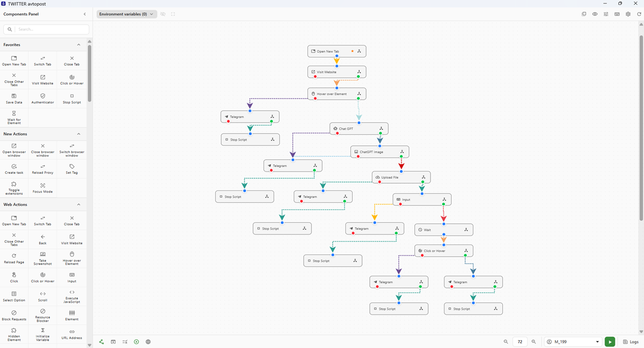Select Execute JavaScript action
The image size is (644, 348).
72,296
